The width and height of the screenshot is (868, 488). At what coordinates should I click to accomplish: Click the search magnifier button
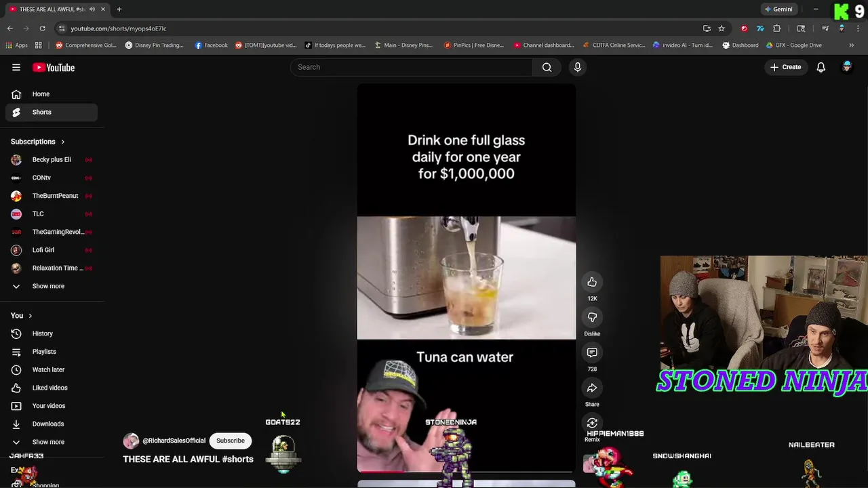(547, 67)
